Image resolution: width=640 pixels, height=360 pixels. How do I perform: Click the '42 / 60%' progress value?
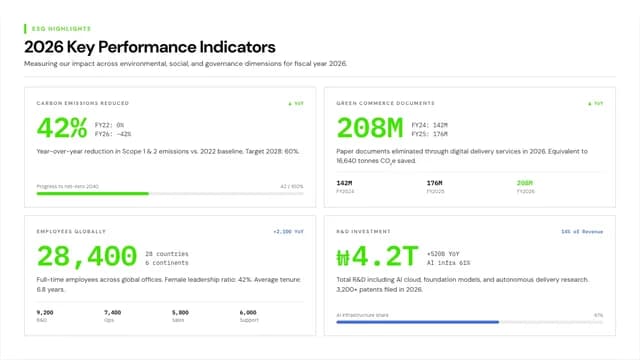click(292, 186)
